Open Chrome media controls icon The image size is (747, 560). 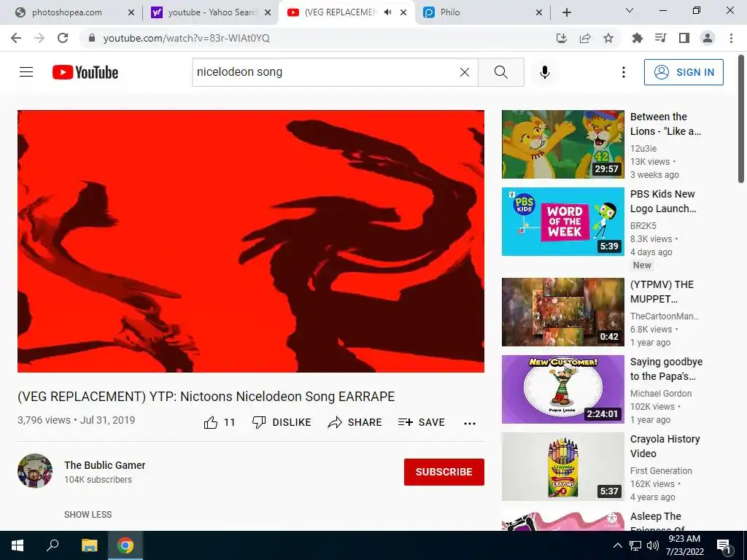pyautogui.click(x=660, y=38)
